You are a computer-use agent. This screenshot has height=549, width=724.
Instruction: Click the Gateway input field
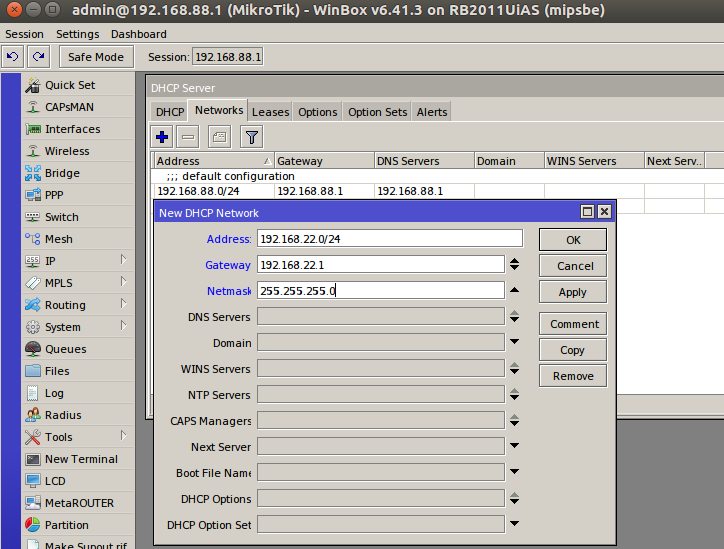tap(380, 265)
